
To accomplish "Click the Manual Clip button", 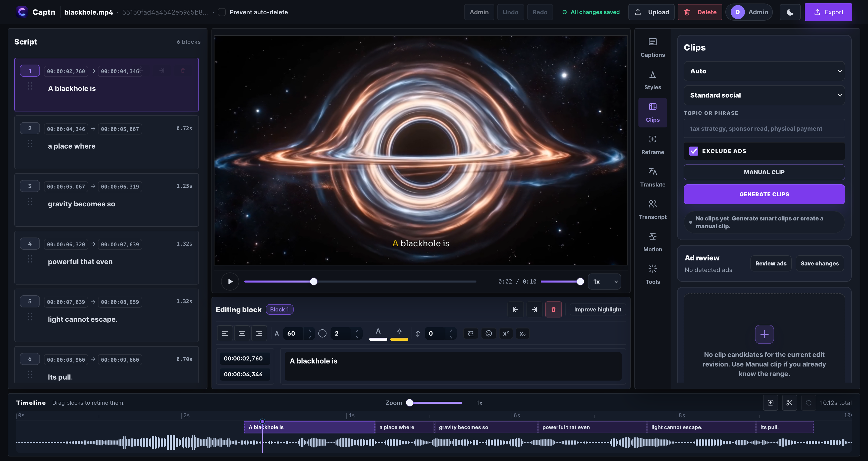I will (x=764, y=172).
